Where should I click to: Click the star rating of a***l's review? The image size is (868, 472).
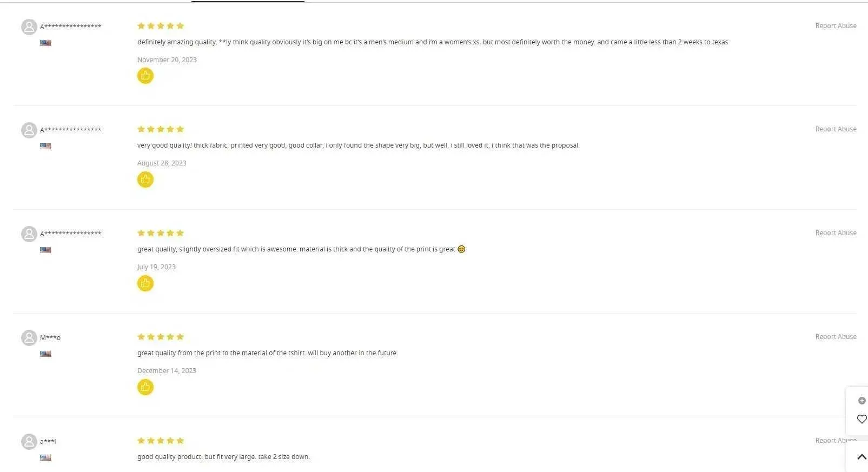161,441
